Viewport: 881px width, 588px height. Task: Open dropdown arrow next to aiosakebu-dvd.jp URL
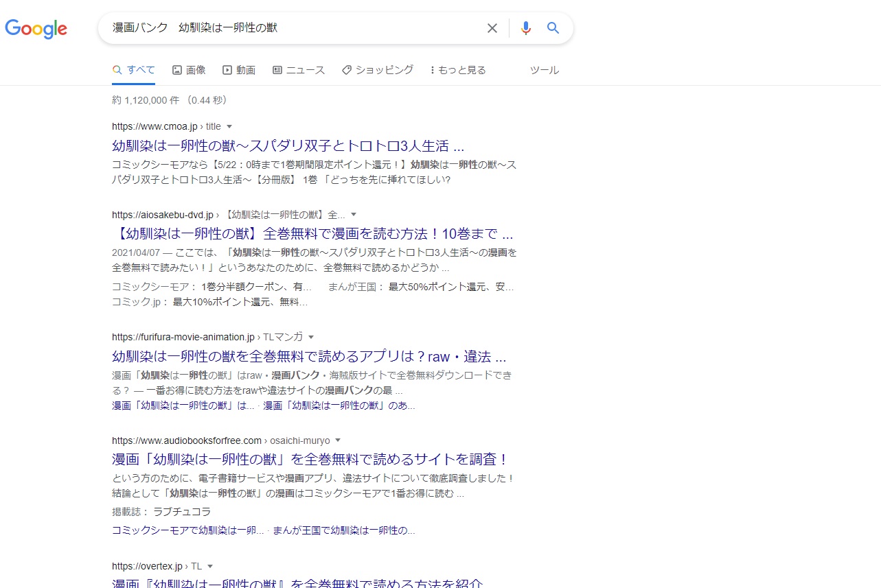[x=354, y=214]
